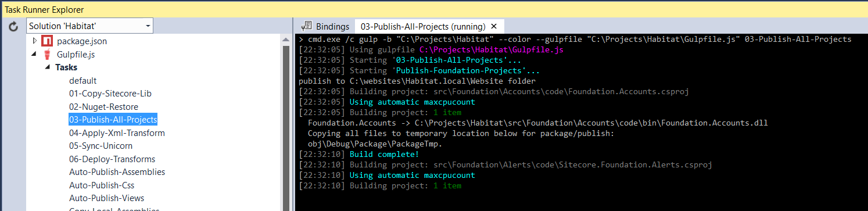Select the Tasks node label

[x=66, y=67]
